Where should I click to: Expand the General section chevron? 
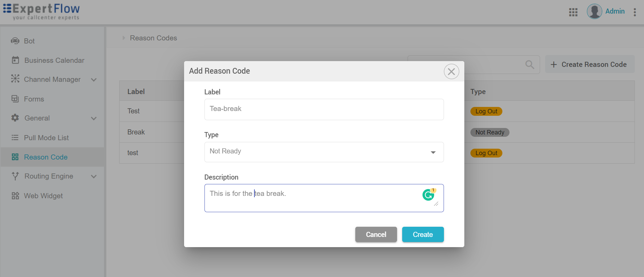94,118
